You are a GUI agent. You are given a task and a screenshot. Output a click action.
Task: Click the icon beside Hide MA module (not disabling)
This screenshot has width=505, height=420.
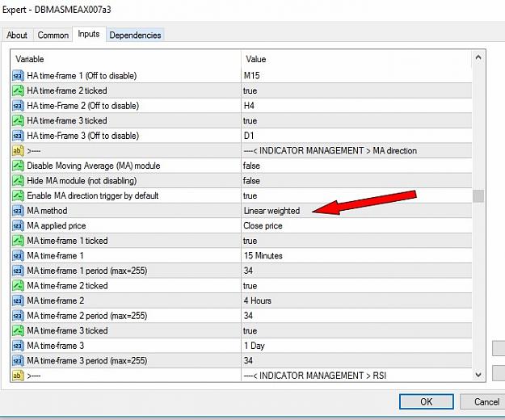click(x=18, y=181)
